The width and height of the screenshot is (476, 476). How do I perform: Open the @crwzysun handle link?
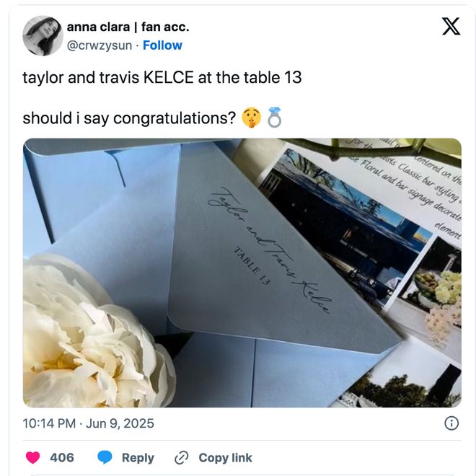coord(100,45)
